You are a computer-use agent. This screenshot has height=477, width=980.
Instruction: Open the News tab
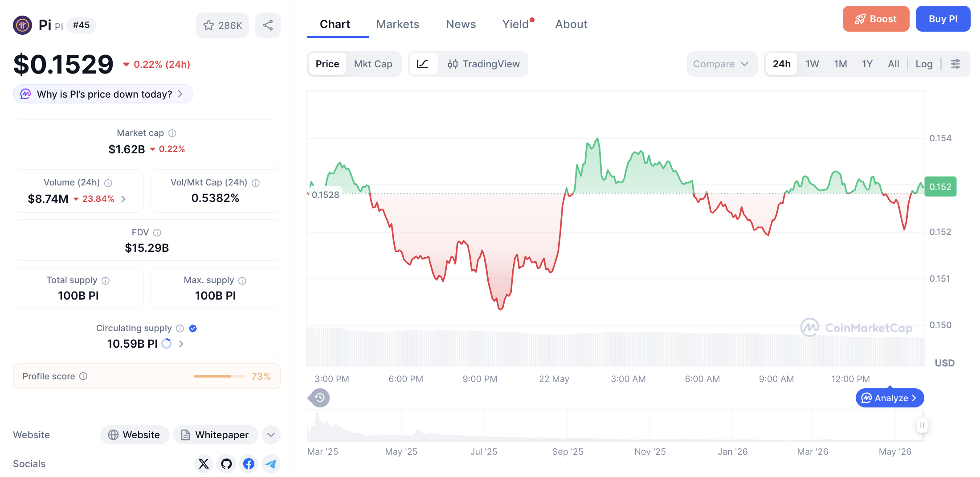(461, 24)
